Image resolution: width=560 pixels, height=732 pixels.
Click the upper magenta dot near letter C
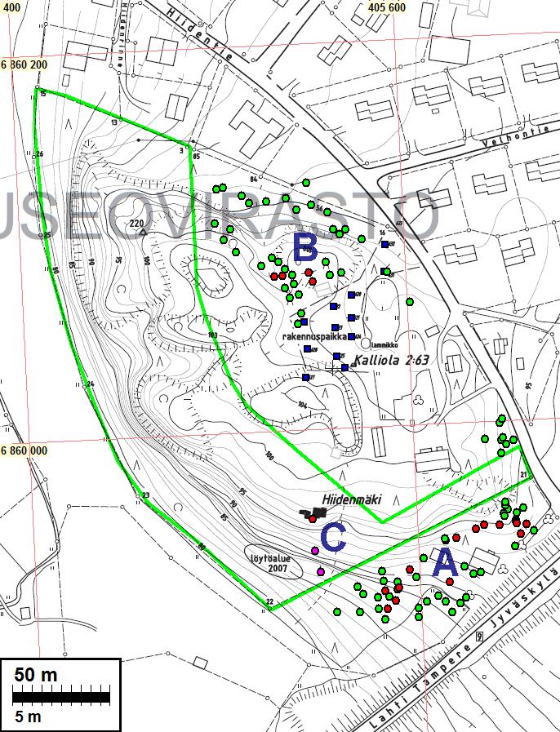coord(315,550)
